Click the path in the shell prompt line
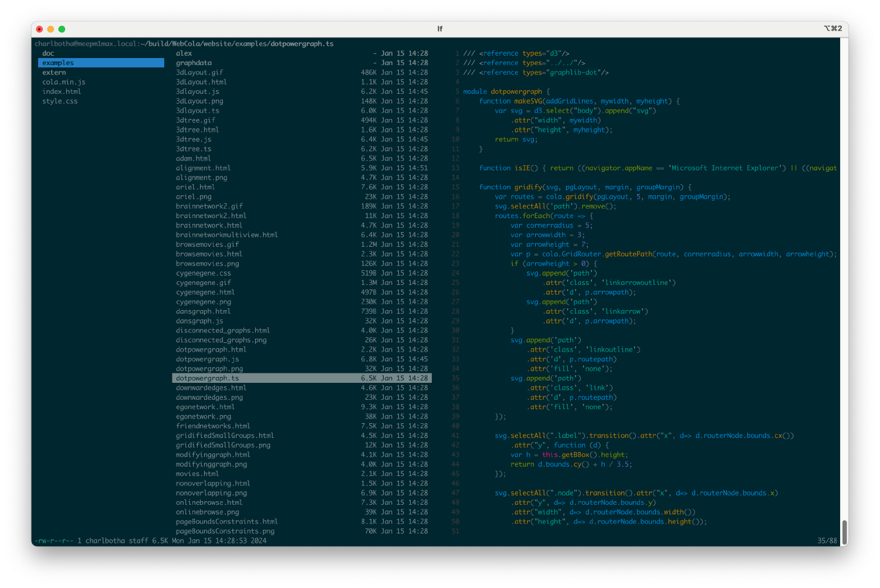 (185, 43)
